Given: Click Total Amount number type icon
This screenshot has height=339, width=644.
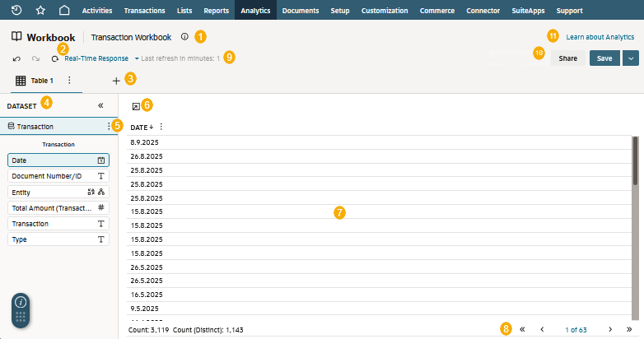Looking at the screenshot, I should click(101, 207).
